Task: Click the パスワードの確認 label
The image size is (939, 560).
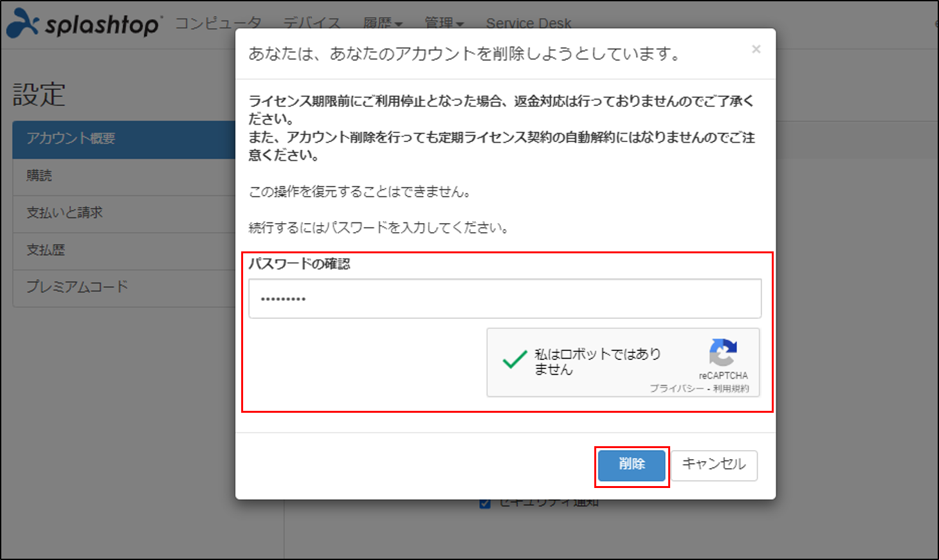Action: click(299, 264)
